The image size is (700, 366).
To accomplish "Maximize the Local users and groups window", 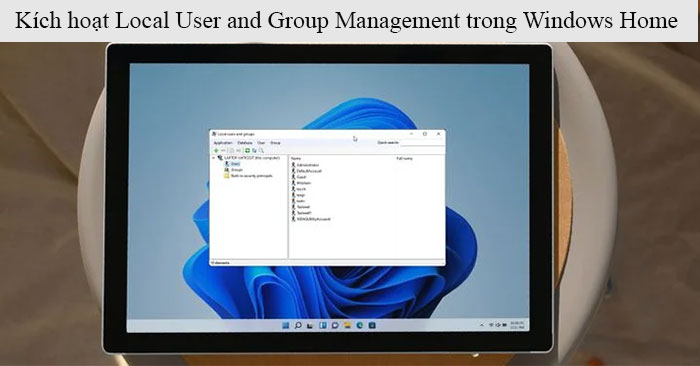I will [425, 134].
